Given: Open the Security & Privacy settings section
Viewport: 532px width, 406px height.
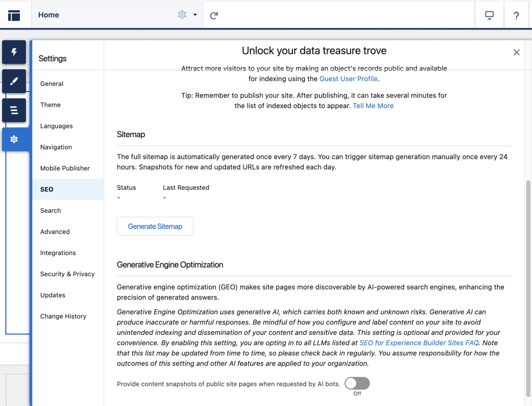Looking at the screenshot, I should (x=67, y=274).
